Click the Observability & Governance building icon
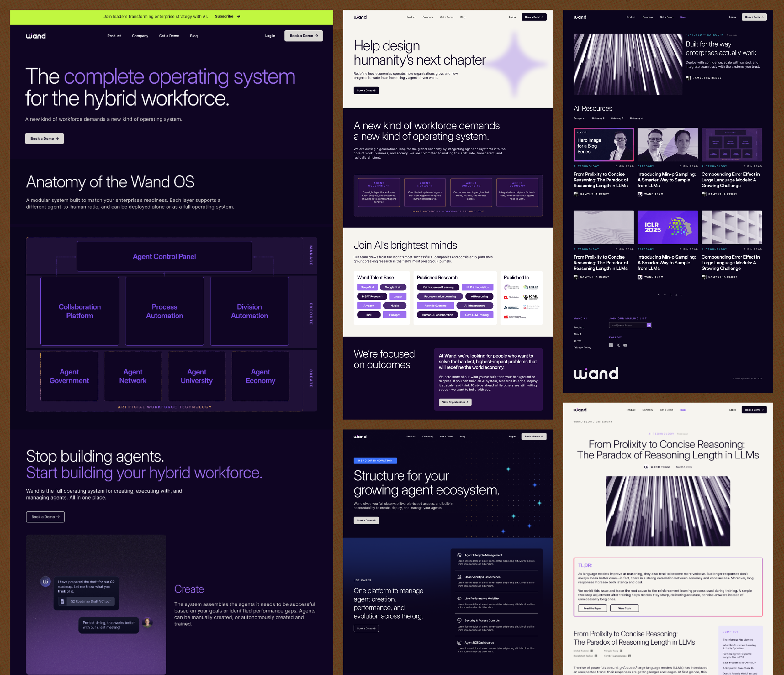The height and width of the screenshot is (675, 784). 459,577
